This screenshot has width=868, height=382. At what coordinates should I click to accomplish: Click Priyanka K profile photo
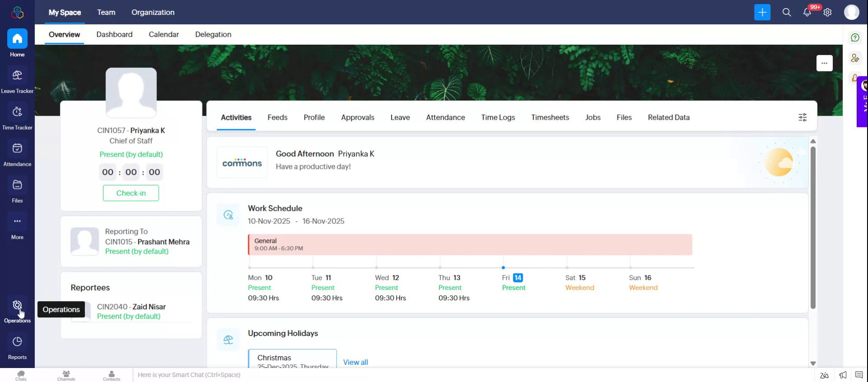coord(131,93)
